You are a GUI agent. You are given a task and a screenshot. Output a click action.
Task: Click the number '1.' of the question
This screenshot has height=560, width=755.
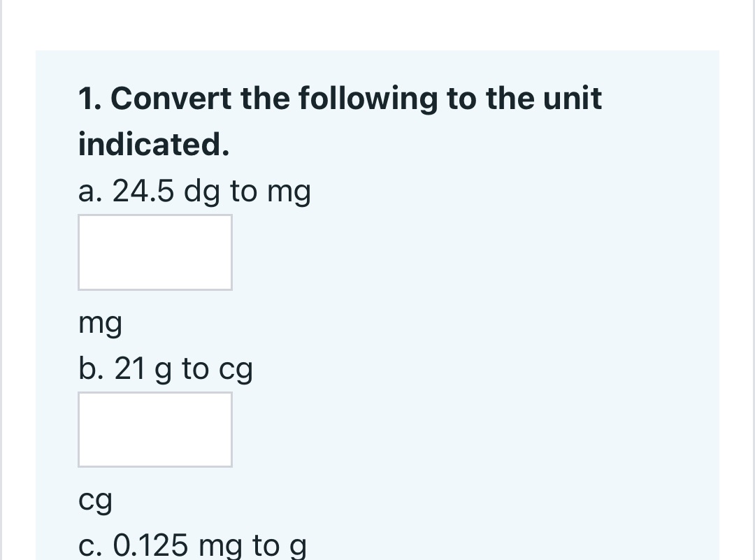[x=91, y=98]
